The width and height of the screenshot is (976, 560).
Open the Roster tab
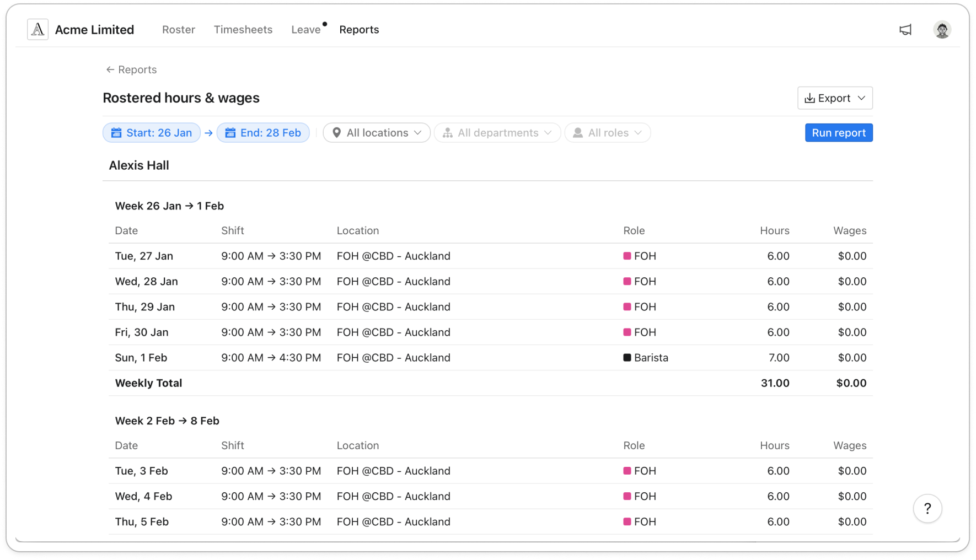click(x=179, y=30)
